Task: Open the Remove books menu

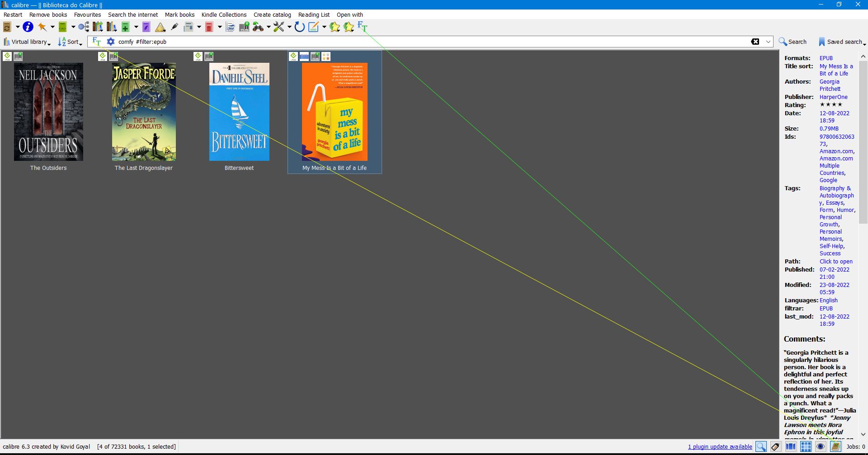Action: (x=48, y=14)
